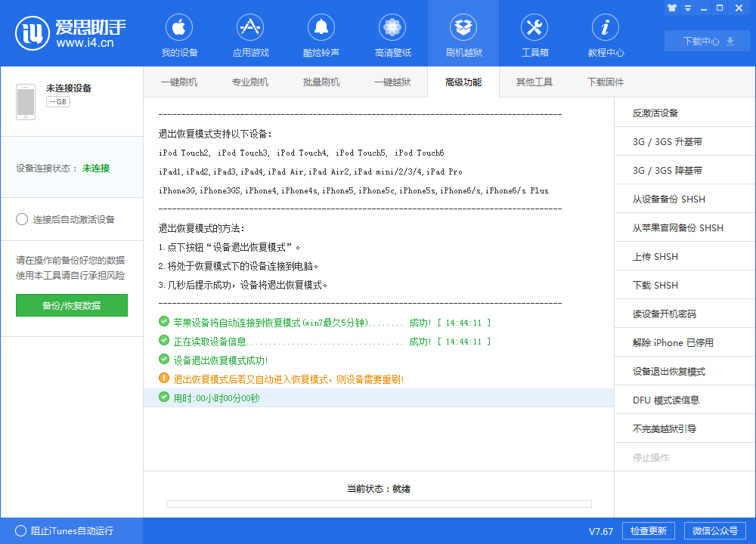The image size is (756, 544).
Task: Click the 用时:00小时00分00秒 log row
Action: pos(379,398)
